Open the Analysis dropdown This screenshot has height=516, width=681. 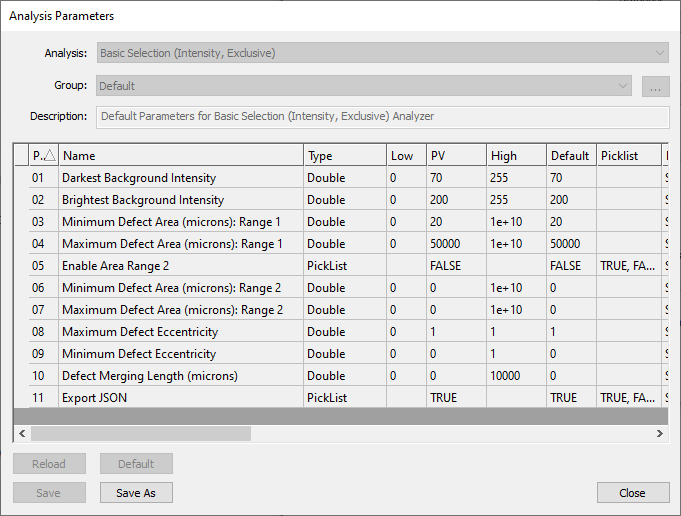tap(382, 53)
